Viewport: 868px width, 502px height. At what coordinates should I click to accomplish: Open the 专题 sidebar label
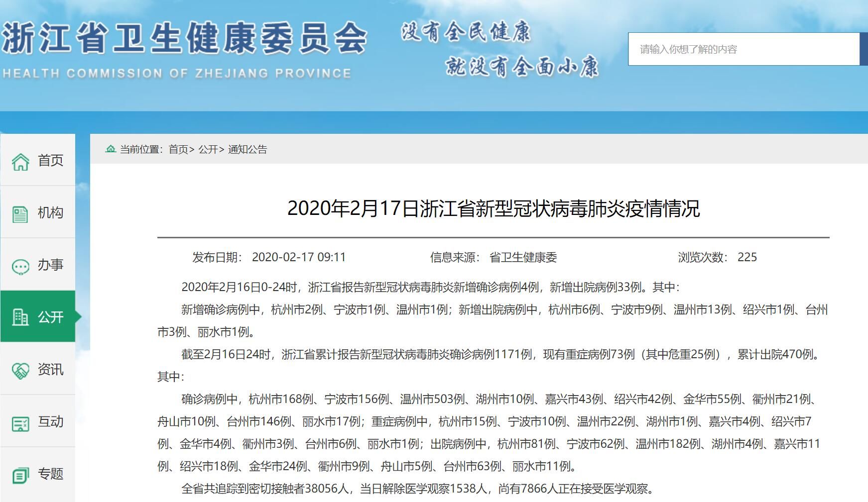tap(50, 474)
